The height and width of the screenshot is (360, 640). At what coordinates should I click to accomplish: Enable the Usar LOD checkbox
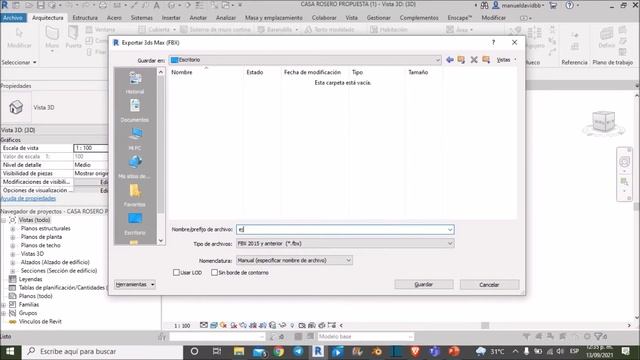coord(176,272)
